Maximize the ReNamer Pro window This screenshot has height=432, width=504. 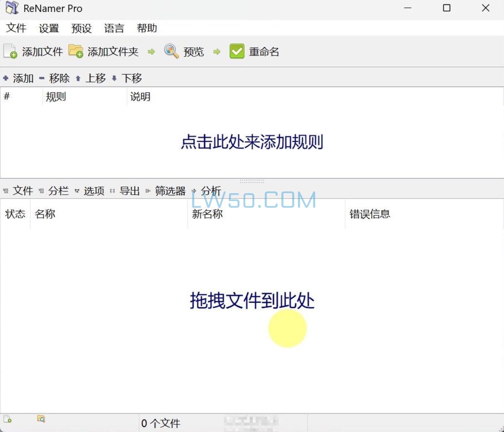tap(447, 8)
